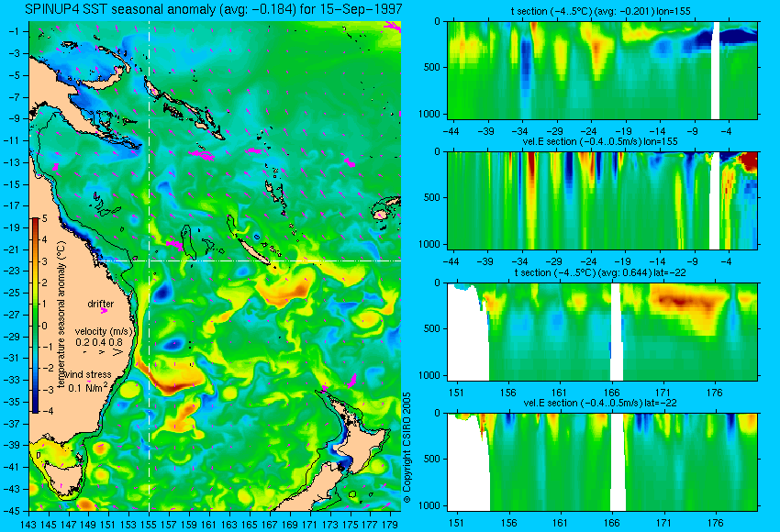Click the '-1' tick on the map latitude axis

tap(16, 31)
